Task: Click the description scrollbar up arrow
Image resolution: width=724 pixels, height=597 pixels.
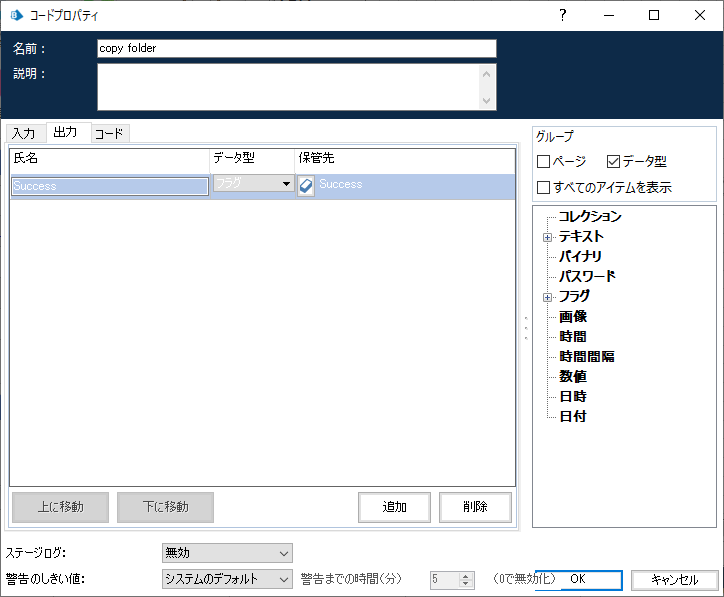Action: point(486,74)
